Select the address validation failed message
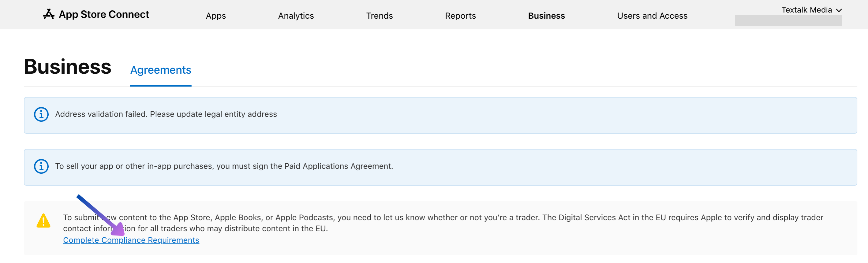 [x=166, y=114]
